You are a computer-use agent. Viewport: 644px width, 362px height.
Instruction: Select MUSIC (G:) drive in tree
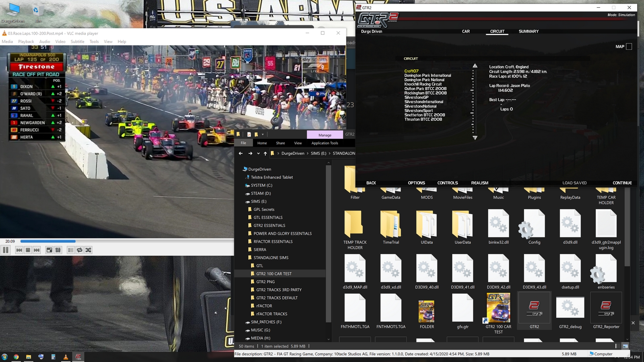(260, 330)
